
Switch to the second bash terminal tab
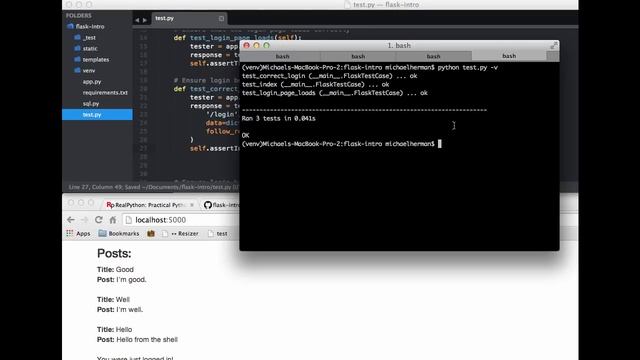[x=358, y=56]
